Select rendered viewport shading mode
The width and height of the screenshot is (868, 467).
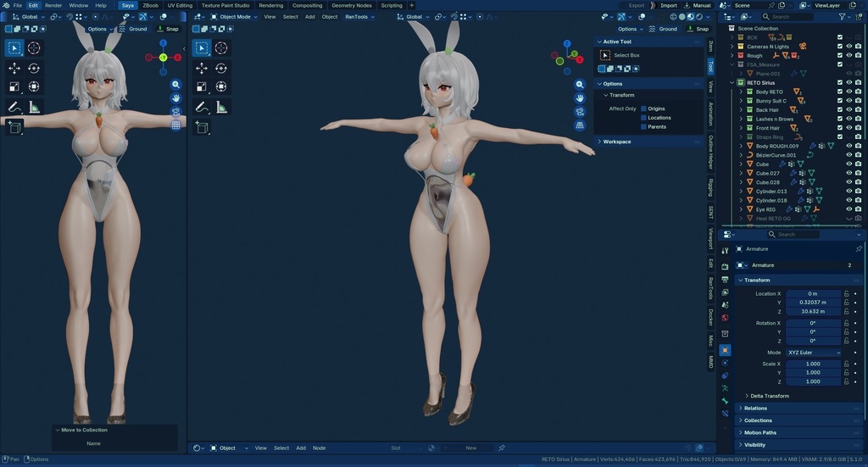(x=699, y=17)
